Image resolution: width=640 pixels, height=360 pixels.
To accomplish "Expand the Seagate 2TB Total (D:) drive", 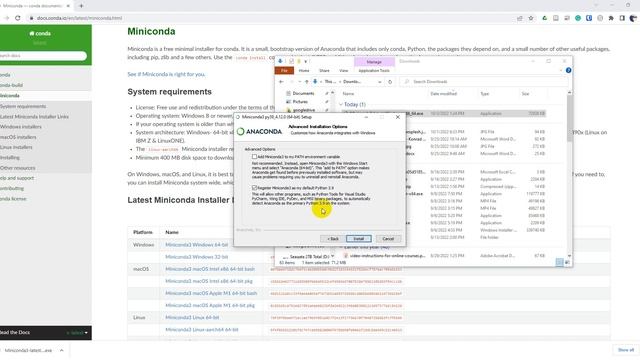I will click(285, 257).
